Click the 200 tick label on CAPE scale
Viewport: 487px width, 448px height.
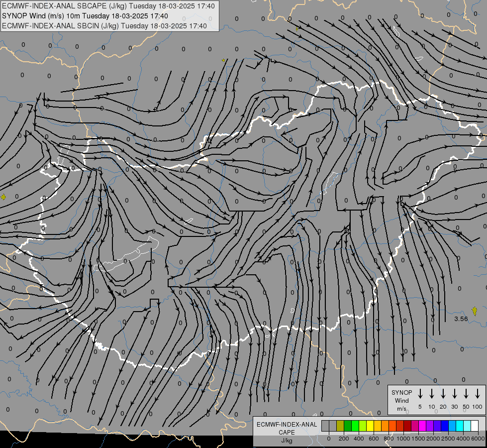[x=344, y=439]
